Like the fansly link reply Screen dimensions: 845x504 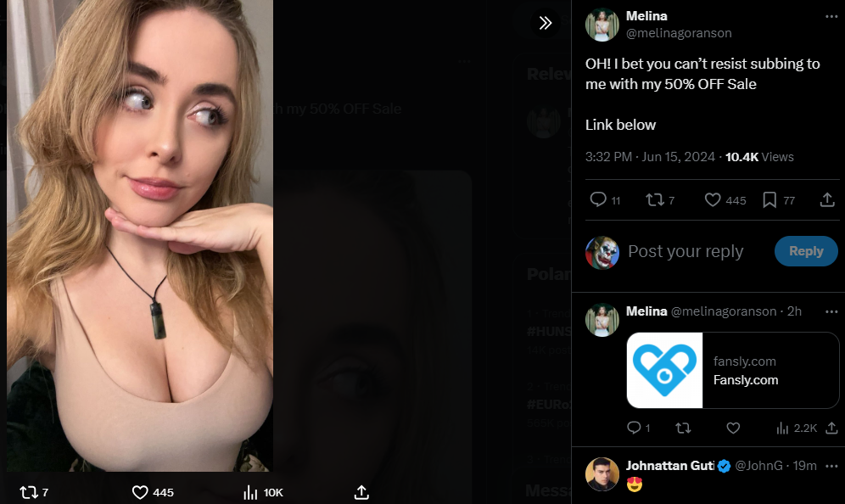733,428
